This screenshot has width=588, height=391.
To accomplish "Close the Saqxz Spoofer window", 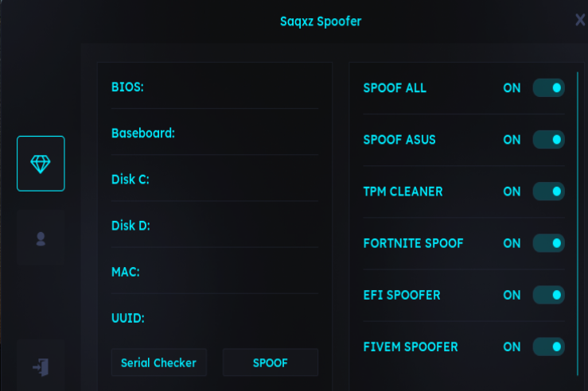I will pyautogui.click(x=580, y=21).
